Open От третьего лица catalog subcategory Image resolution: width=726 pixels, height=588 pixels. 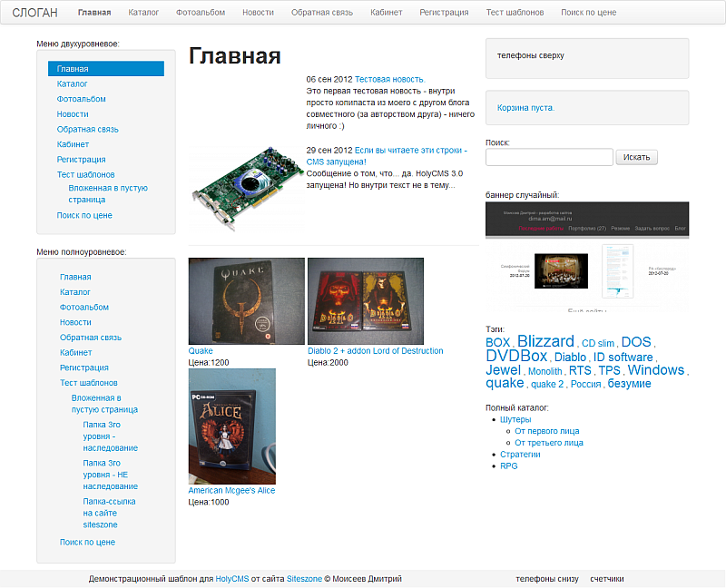pyautogui.click(x=549, y=443)
